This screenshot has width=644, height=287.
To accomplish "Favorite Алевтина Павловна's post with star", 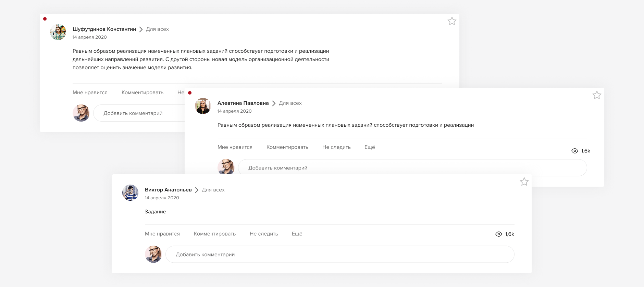I will point(597,95).
